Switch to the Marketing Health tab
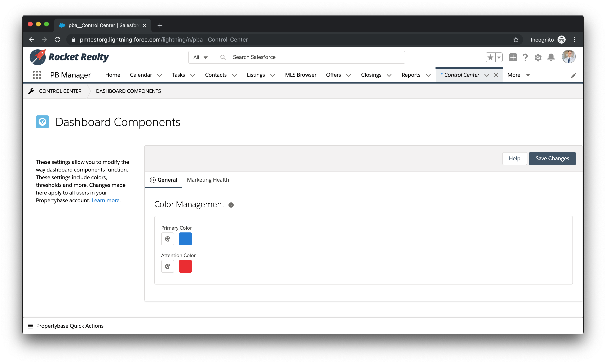 208,180
